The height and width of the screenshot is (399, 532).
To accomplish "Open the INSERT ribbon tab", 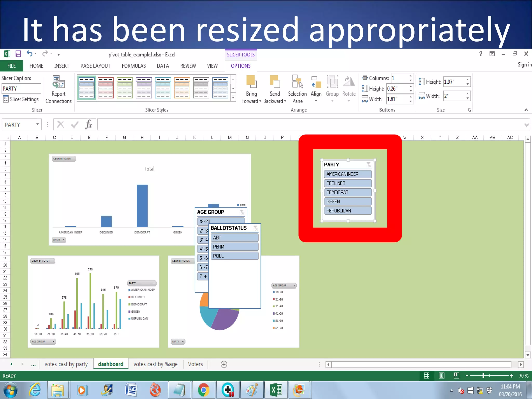I will tap(62, 66).
